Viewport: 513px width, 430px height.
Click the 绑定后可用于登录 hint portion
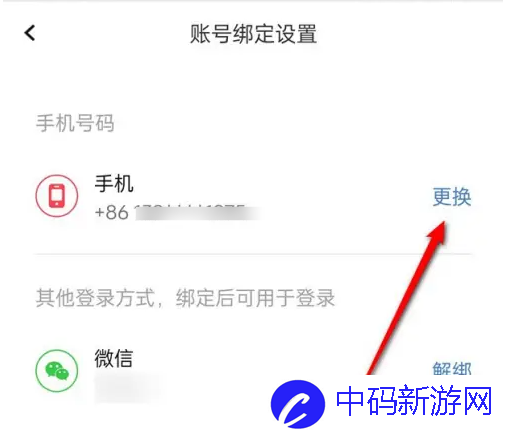[x=255, y=298]
